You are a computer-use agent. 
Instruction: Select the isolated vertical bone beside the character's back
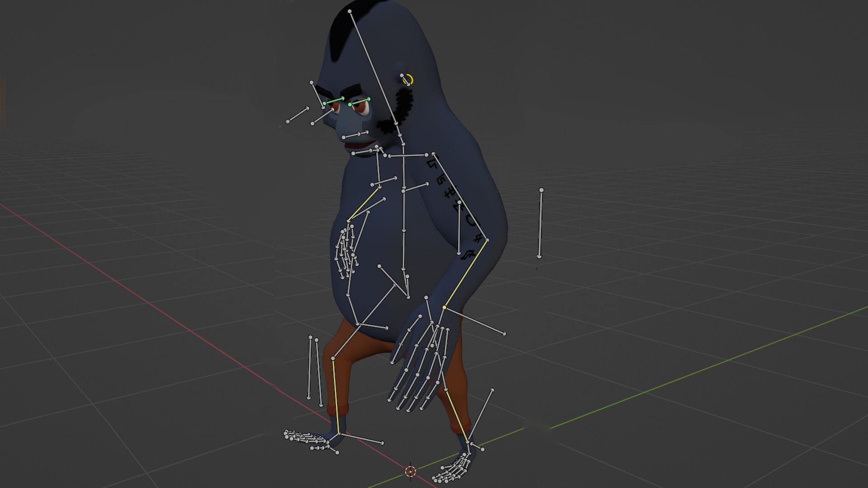pyautogui.click(x=540, y=224)
